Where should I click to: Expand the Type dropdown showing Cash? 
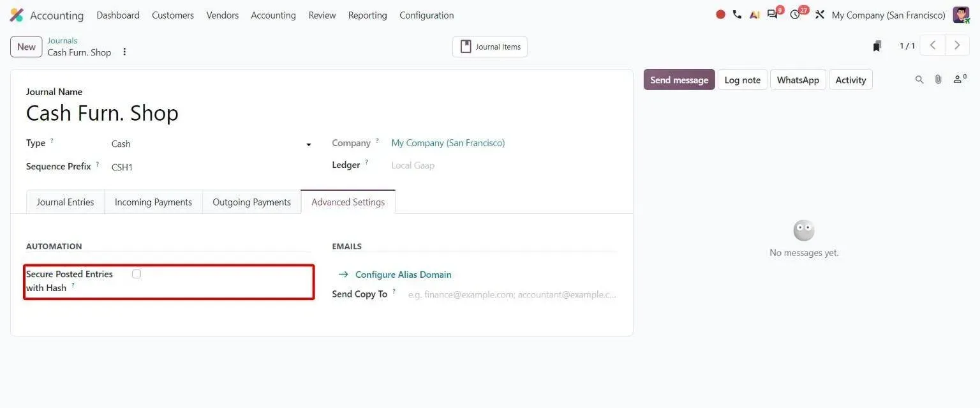[211, 144]
